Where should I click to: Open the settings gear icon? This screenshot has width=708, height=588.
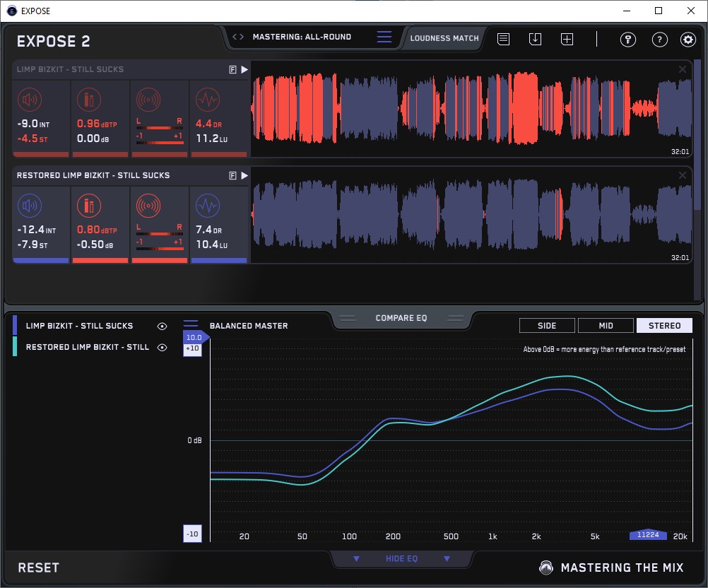point(688,40)
